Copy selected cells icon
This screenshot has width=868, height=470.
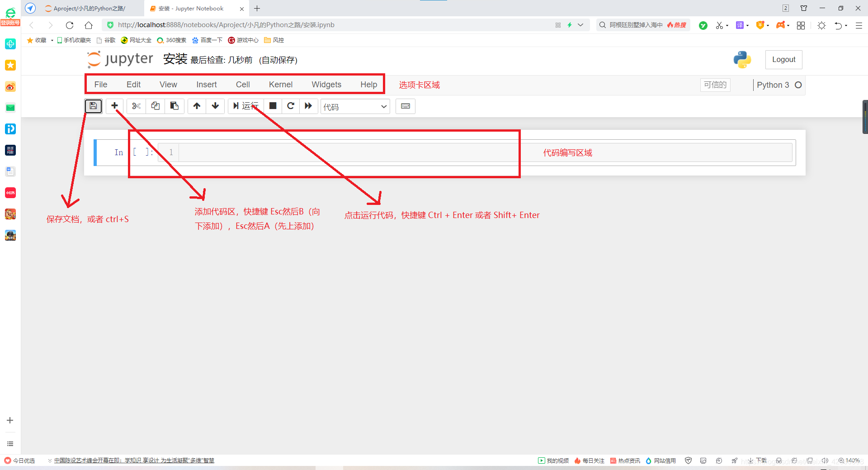155,106
